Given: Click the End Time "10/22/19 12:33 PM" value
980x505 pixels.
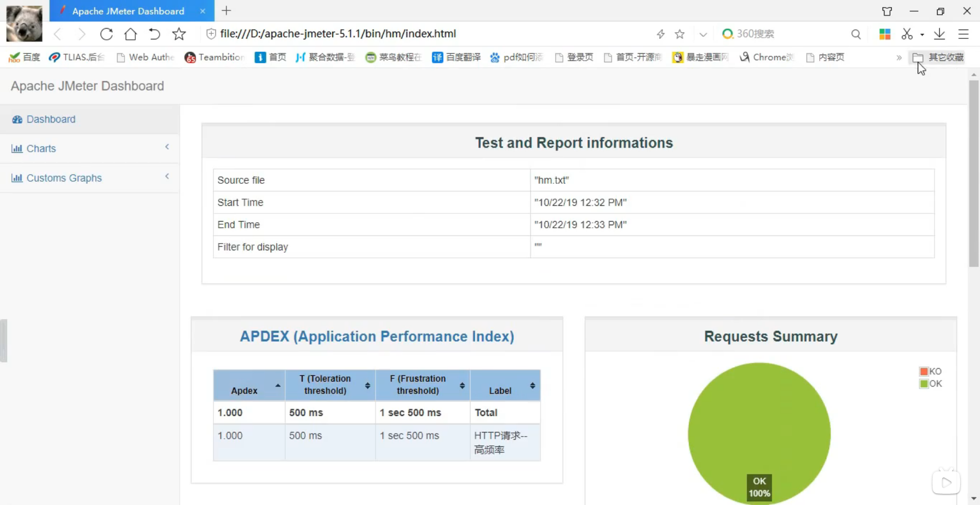Looking at the screenshot, I should (580, 225).
